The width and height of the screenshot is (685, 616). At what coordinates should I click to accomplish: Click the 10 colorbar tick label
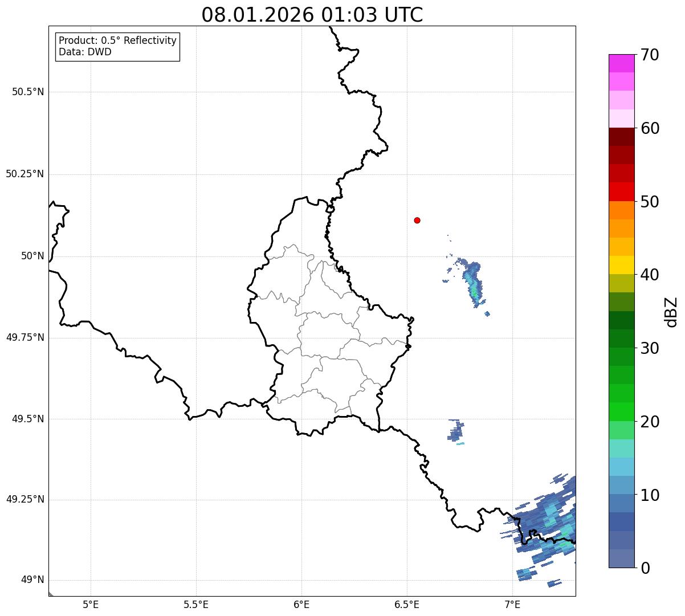[650, 495]
